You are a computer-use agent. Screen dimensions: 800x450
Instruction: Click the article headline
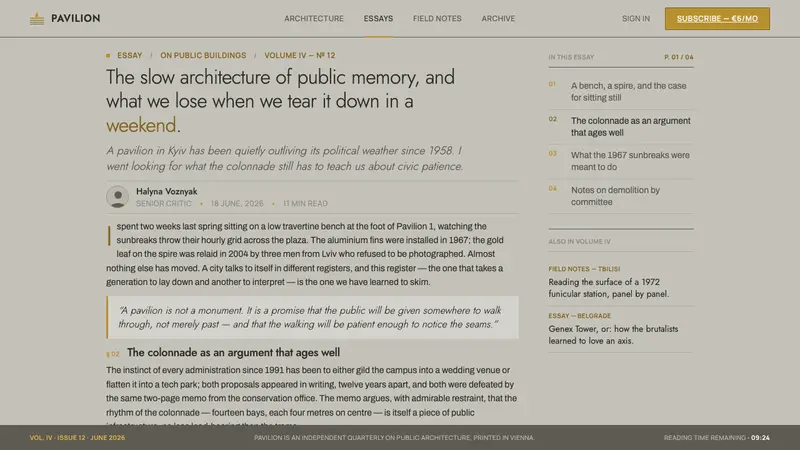(281, 101)
